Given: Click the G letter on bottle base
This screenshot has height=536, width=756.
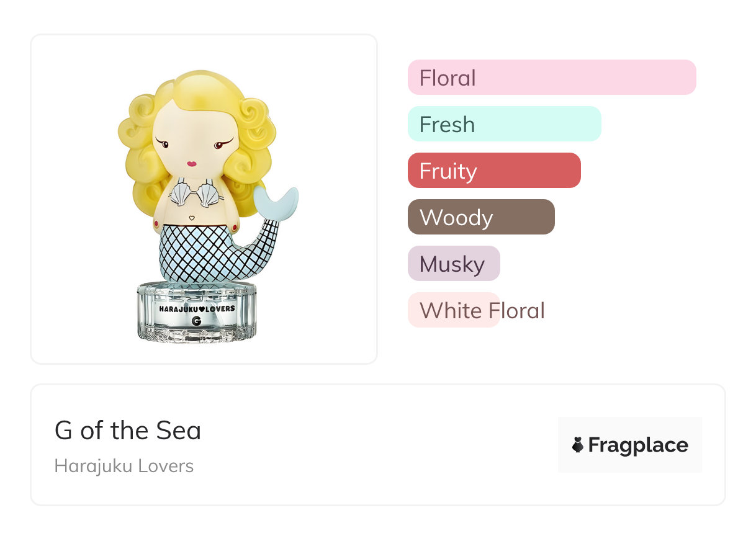Looking at the screenshot, I should pos(196,321).
